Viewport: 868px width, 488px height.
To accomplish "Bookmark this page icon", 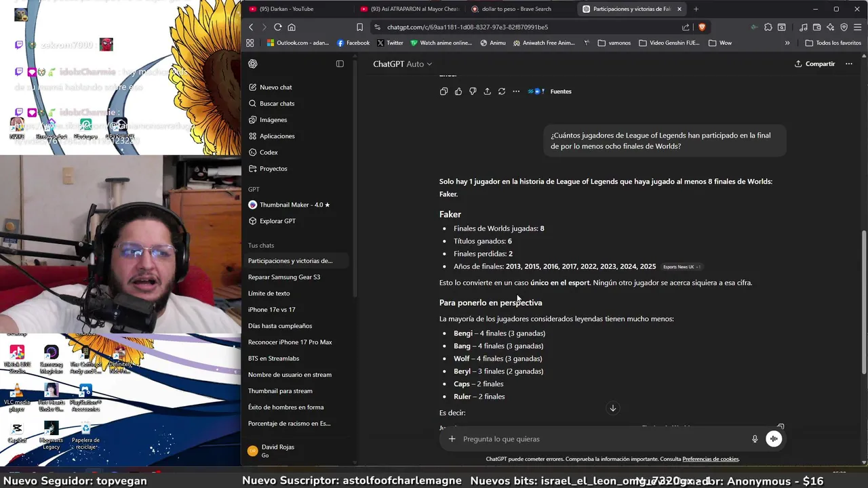I will [x=359, y=27].
